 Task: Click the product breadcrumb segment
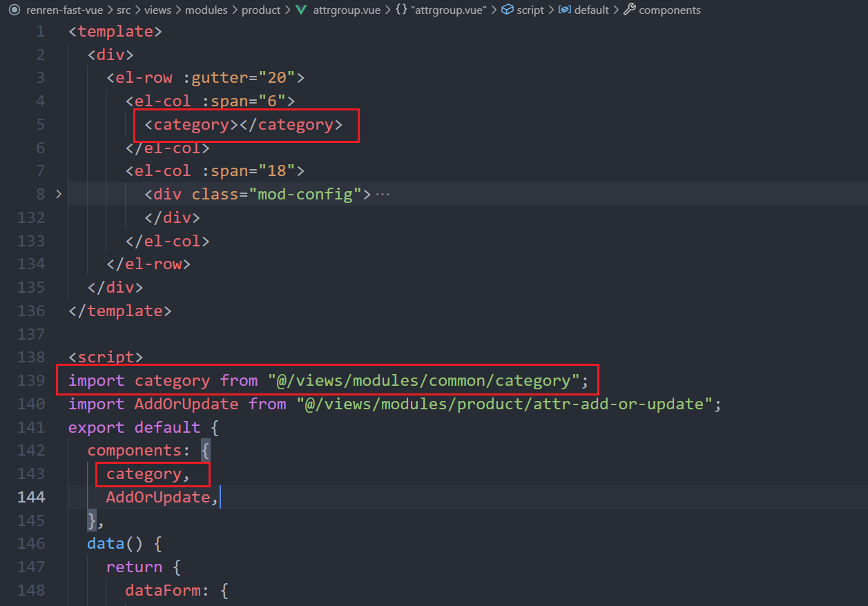[x=261, y=10]
